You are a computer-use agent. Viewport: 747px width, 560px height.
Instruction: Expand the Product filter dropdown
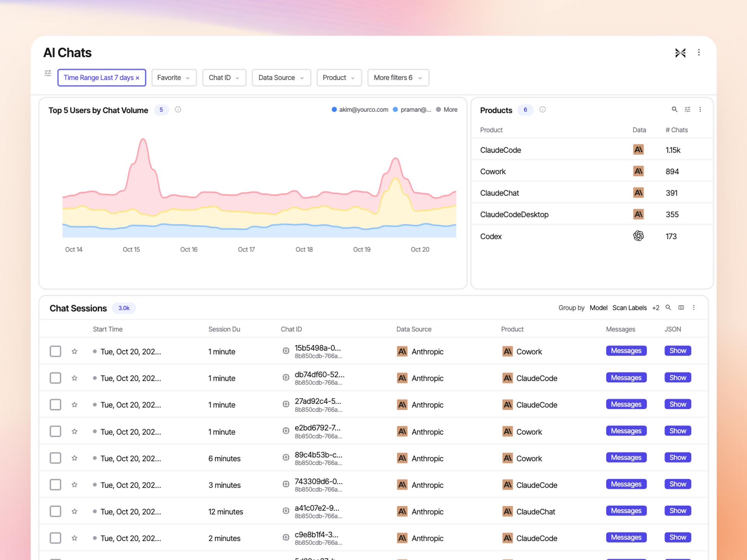point(339,78)
